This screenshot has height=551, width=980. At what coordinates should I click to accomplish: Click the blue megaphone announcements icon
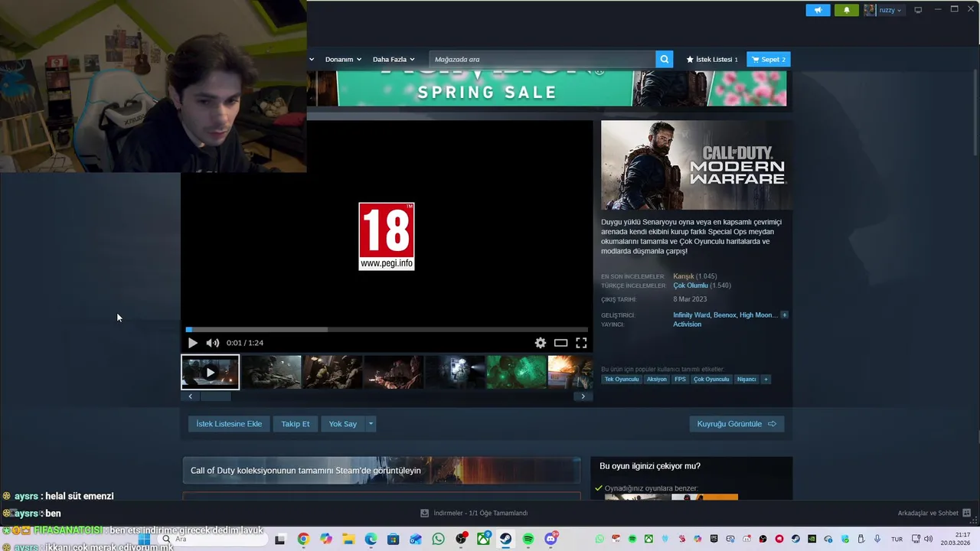818,10
